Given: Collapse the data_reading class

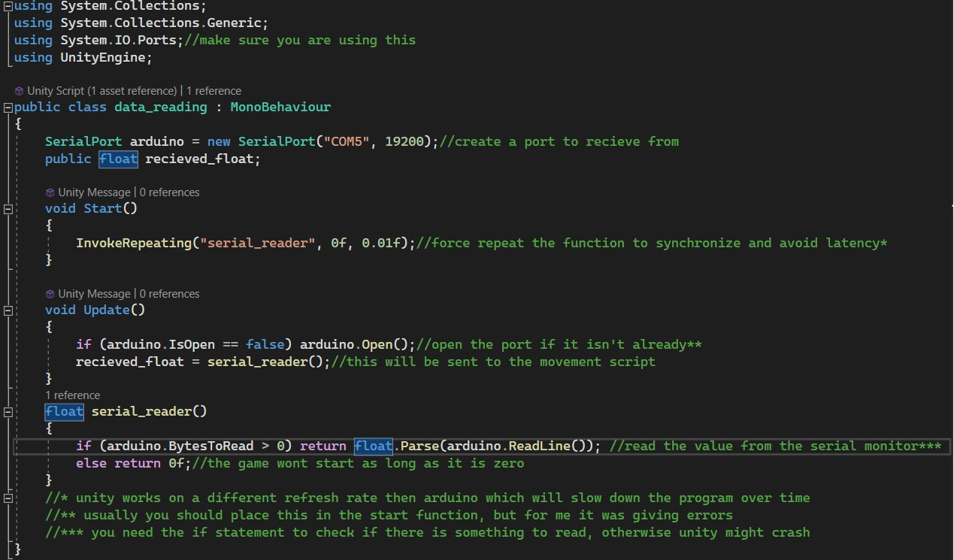Looking at the screenshot, I should (x=8, y=107).
